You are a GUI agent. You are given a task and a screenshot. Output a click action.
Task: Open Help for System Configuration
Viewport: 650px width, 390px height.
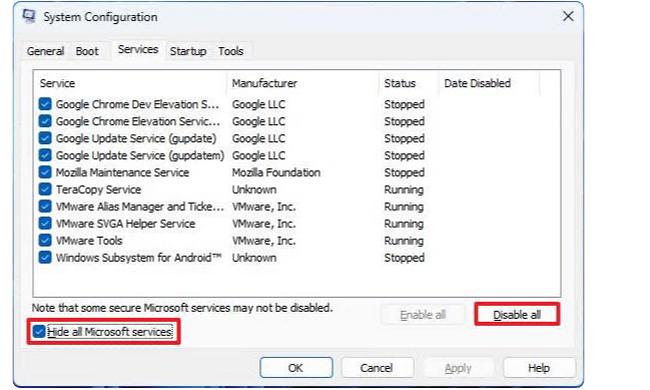(x=539, y=368)
